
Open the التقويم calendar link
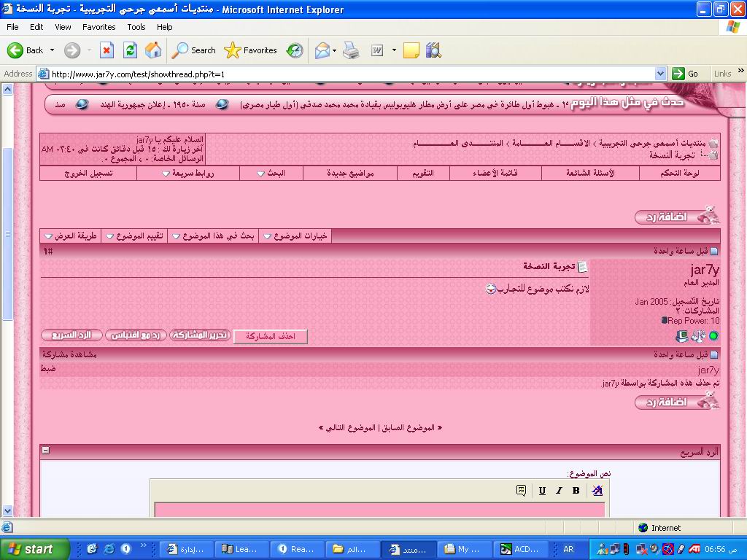[424, 174]
